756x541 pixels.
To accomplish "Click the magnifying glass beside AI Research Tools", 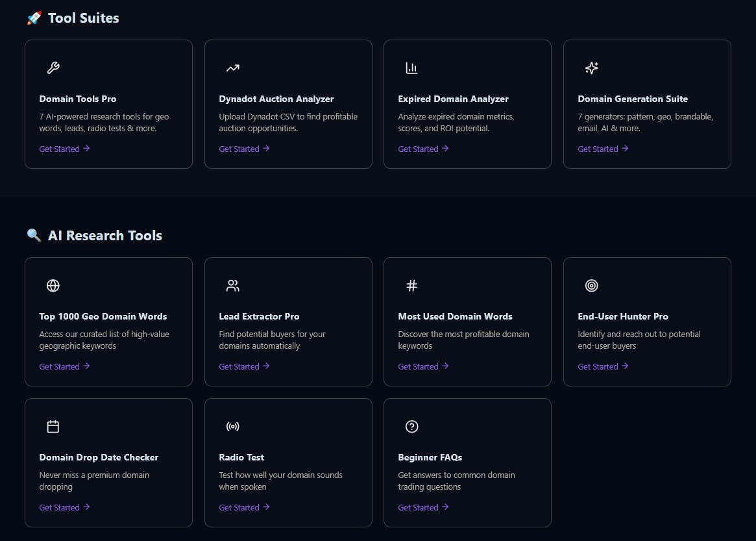I will click(x=34, y=235).
